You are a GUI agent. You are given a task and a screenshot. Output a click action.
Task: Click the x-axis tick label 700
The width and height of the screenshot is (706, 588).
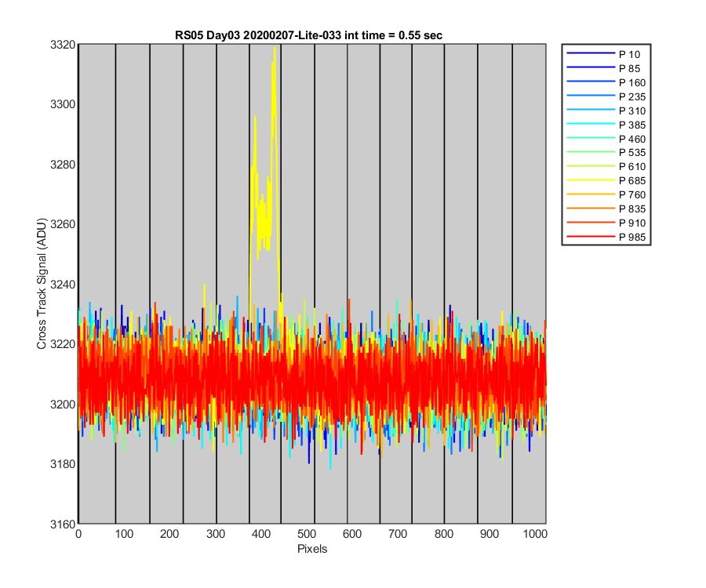click(x=398, y=534)
